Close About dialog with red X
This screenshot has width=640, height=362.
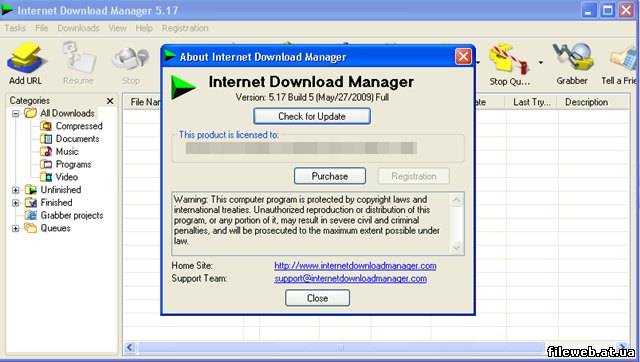[463, 56]
